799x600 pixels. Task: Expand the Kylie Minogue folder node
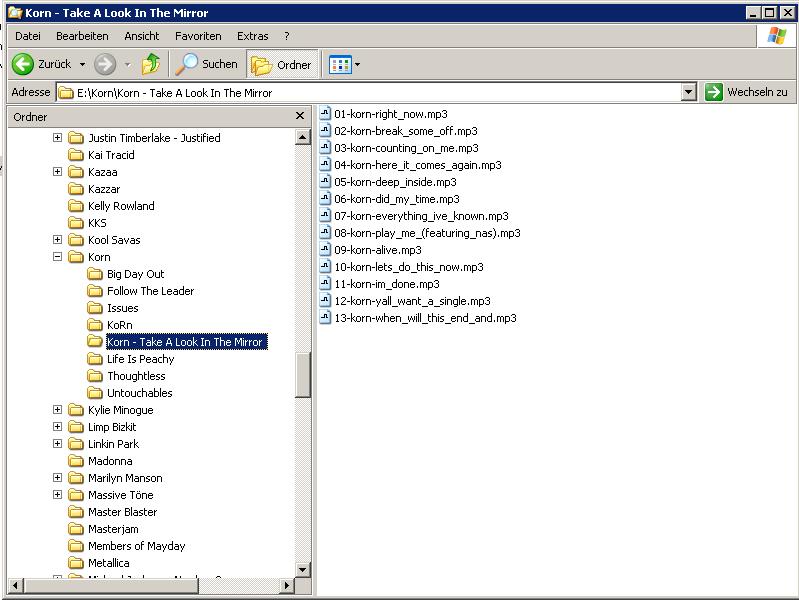(x=58, y=410)
